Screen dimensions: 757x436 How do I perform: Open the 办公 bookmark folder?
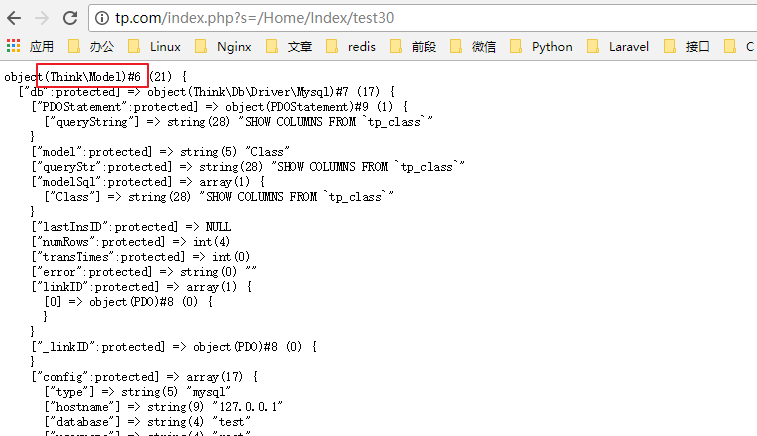point(91,46)
